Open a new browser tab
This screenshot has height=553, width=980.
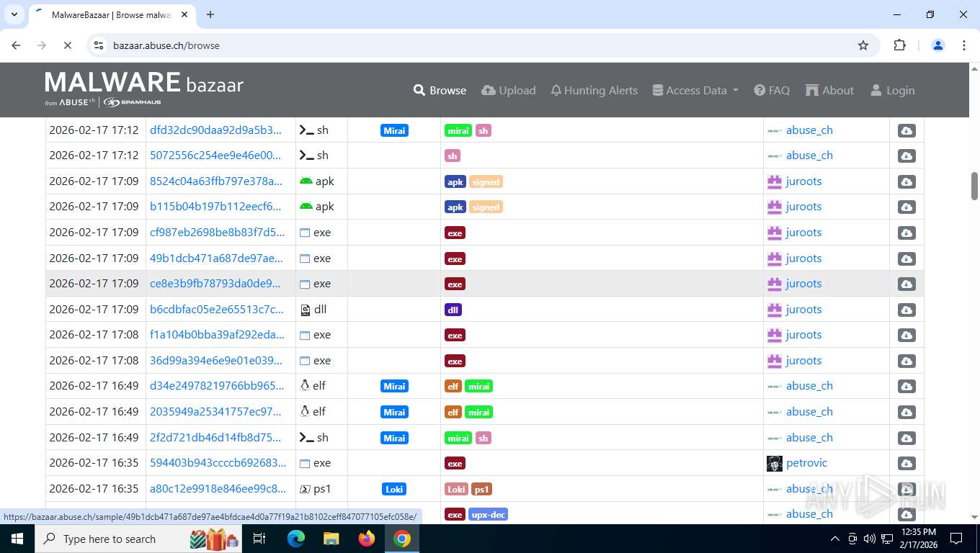coord(210,14)
